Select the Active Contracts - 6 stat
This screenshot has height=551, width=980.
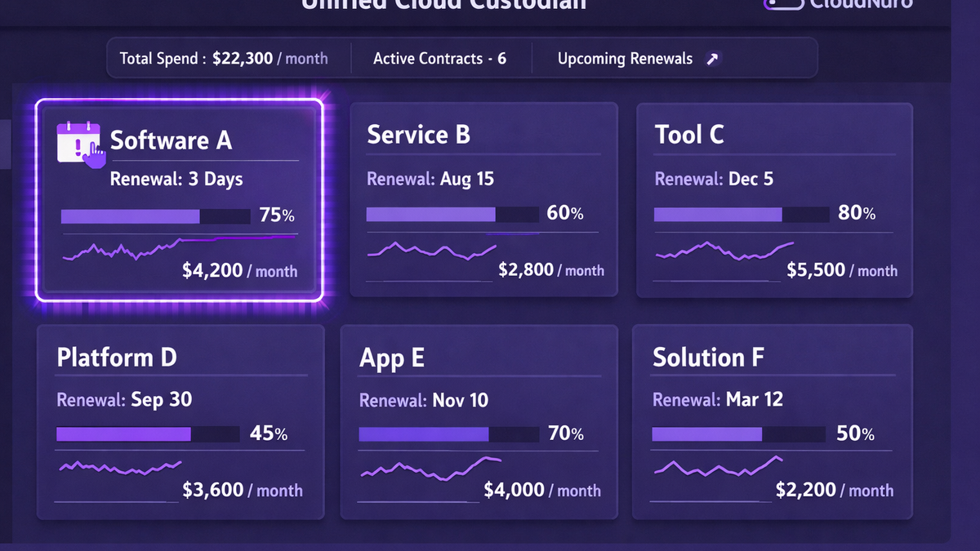tap(439, 58)
